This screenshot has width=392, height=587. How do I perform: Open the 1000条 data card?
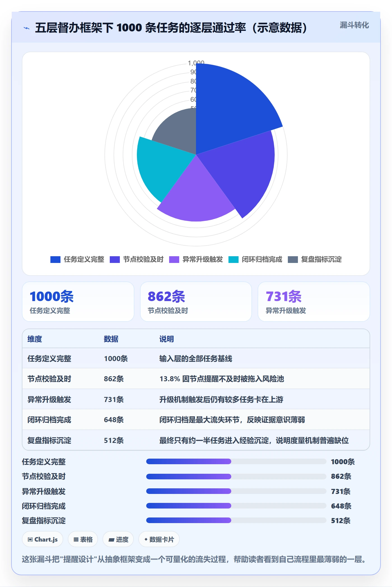(78, 302)
